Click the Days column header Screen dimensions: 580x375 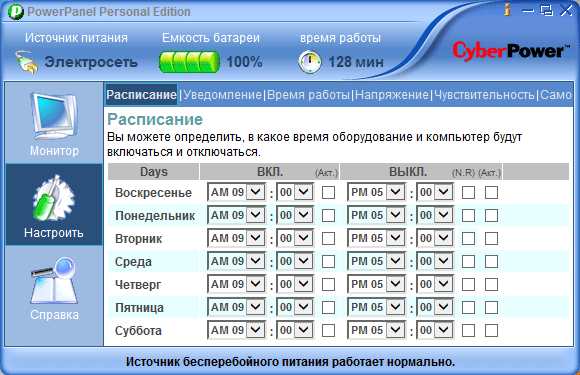pyautogui.click(x=154, y=172)
